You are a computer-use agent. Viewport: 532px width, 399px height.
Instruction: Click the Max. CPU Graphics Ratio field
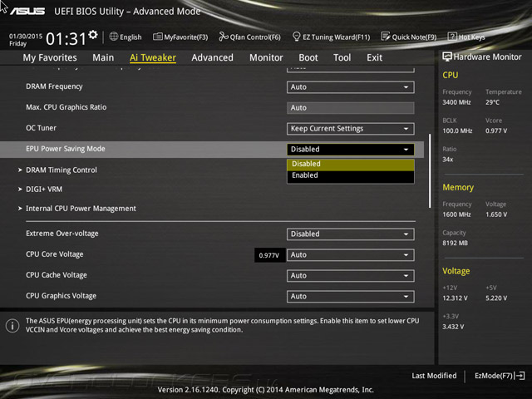(350, 108)
